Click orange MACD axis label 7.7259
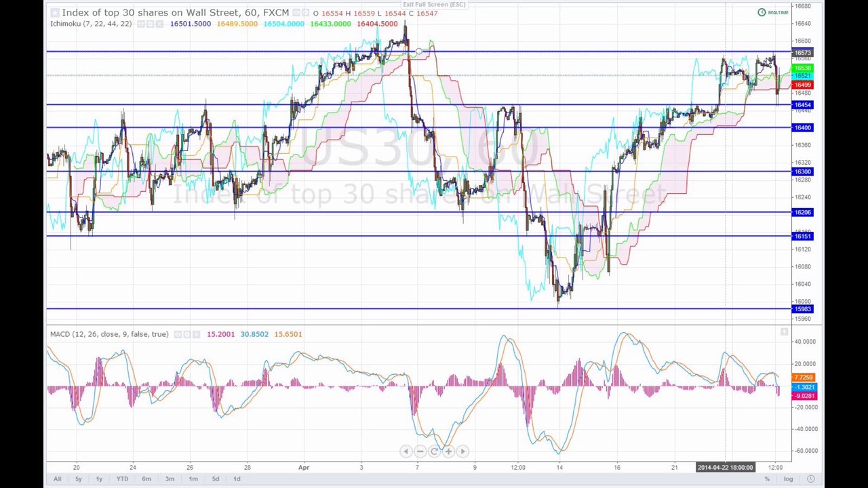 point(804,378)
